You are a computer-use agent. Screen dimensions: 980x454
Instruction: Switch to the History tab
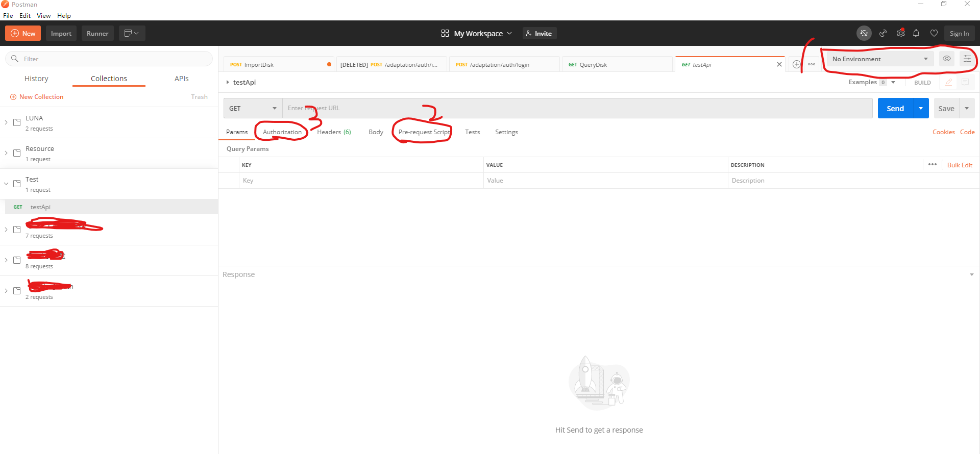(x=36, y=79)
